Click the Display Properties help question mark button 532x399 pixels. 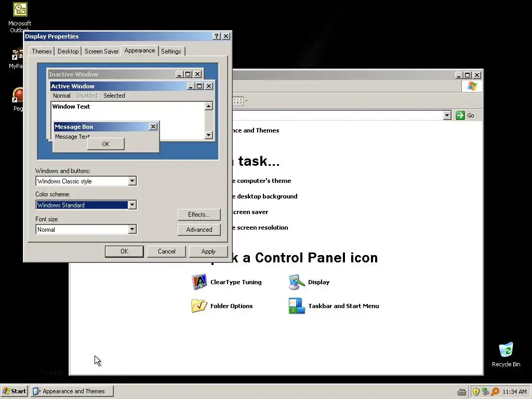217,36
